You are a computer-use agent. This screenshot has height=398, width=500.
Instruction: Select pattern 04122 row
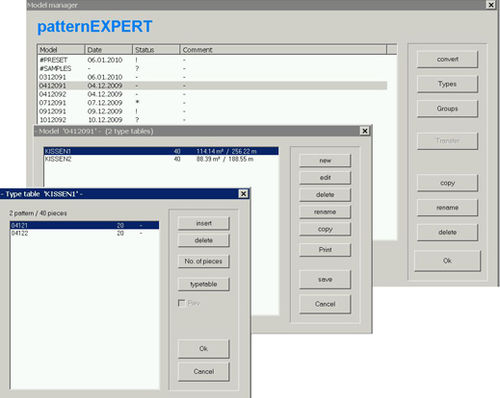(x=85, y=233)
